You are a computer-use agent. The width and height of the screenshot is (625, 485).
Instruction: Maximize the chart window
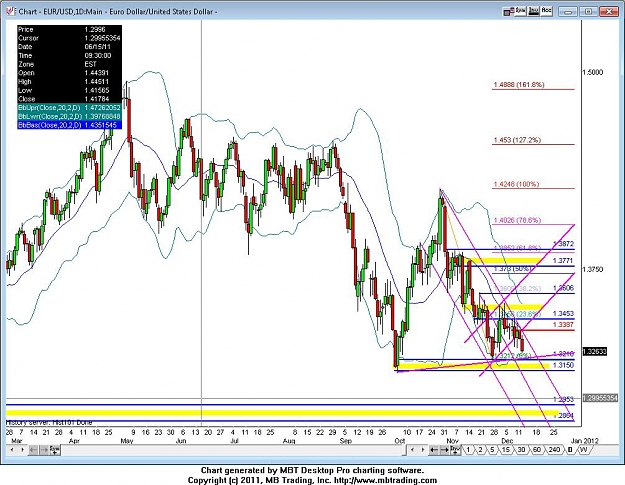[588, 12]
